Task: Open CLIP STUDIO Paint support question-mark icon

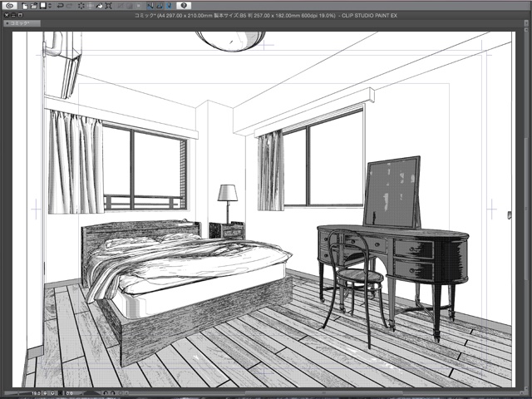Action: (x=184, y=6)
